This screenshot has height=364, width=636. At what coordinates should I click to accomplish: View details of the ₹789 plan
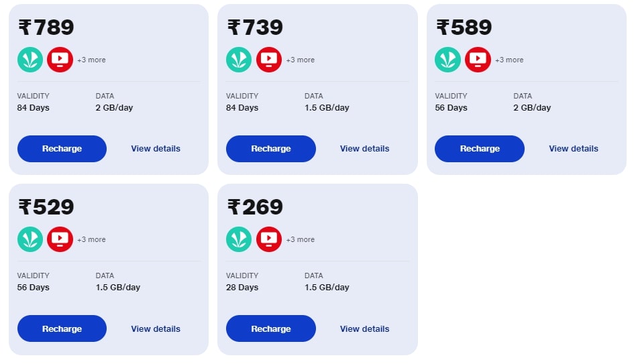click(156, 149)
